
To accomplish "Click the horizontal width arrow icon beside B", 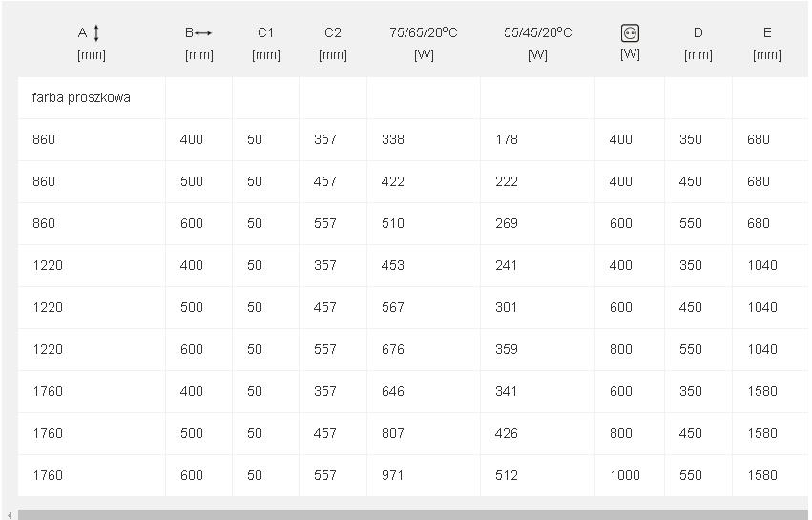I will pyautogui.click(x=203, y=33).
